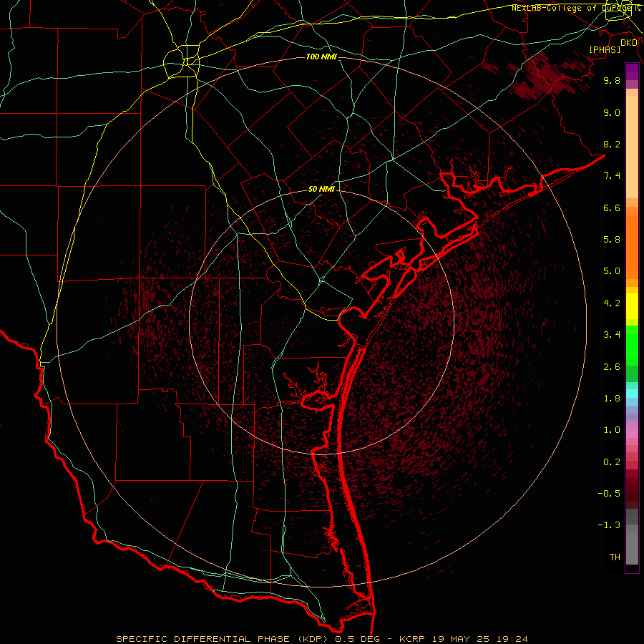The image size is (644, 644).
Task: Select the NEXLAB-College of DuPage credit text
Action: pos(576,8)
